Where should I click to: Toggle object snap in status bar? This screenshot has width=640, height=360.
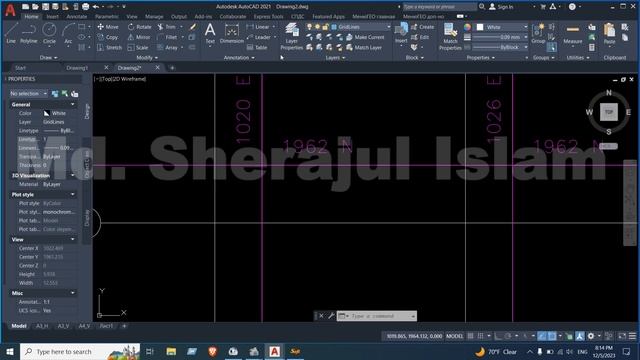(x=552, y=336)
